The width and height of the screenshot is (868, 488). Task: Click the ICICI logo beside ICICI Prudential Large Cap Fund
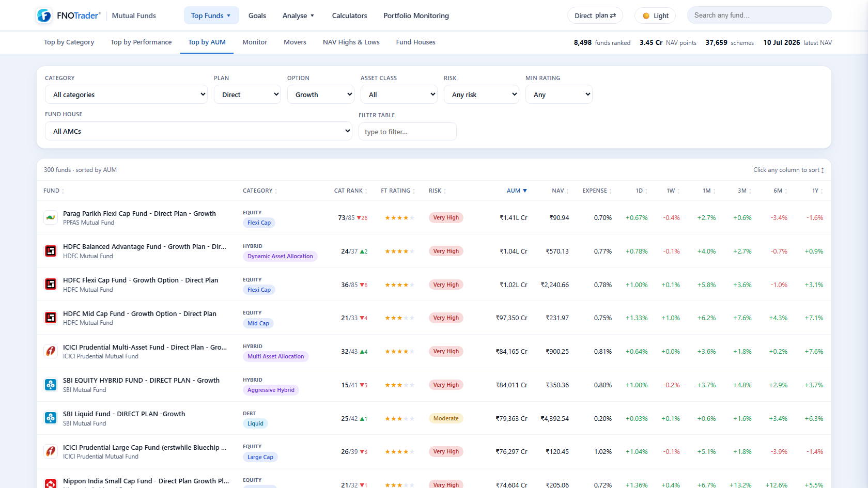click(51, 451)
